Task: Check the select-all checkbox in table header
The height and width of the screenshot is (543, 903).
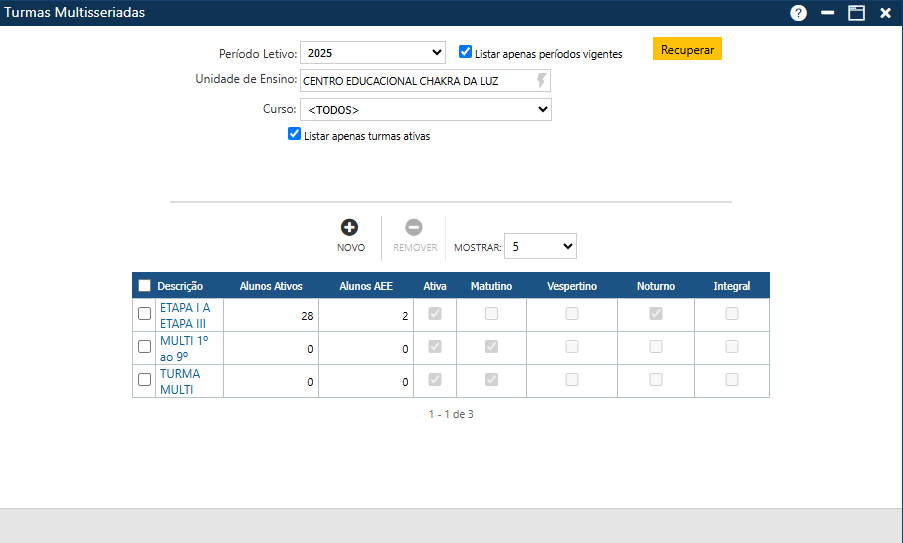Action: pyautogui.click(x=145, y=286)
